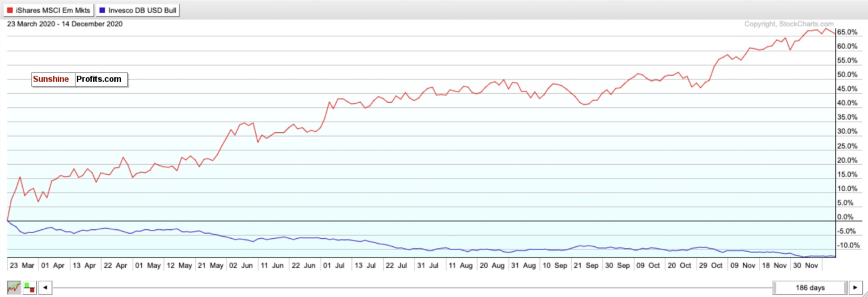868x297 pixels.
Task: Click the SunshineProfits.com logo
Action: point(80,79)
